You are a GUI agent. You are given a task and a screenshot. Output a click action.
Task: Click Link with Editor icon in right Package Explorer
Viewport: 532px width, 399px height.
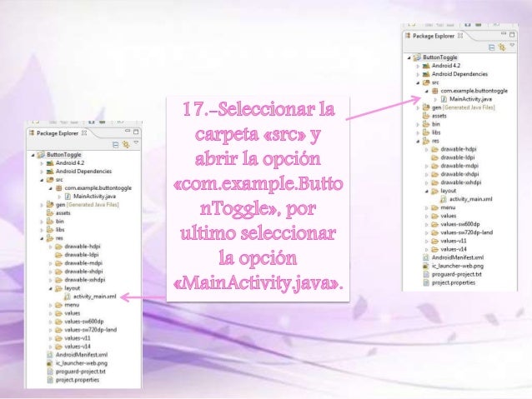click(x=502, y=47)
